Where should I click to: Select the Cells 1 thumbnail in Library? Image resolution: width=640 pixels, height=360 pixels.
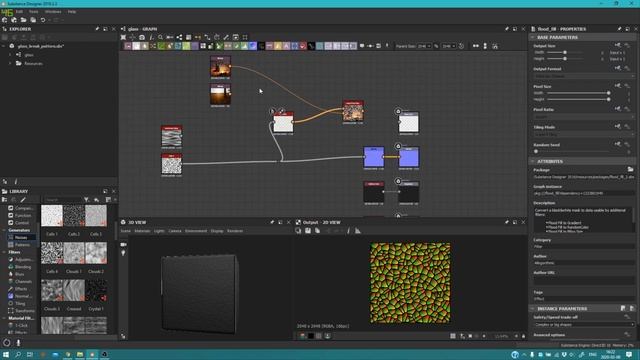click(x=52, y=216)
